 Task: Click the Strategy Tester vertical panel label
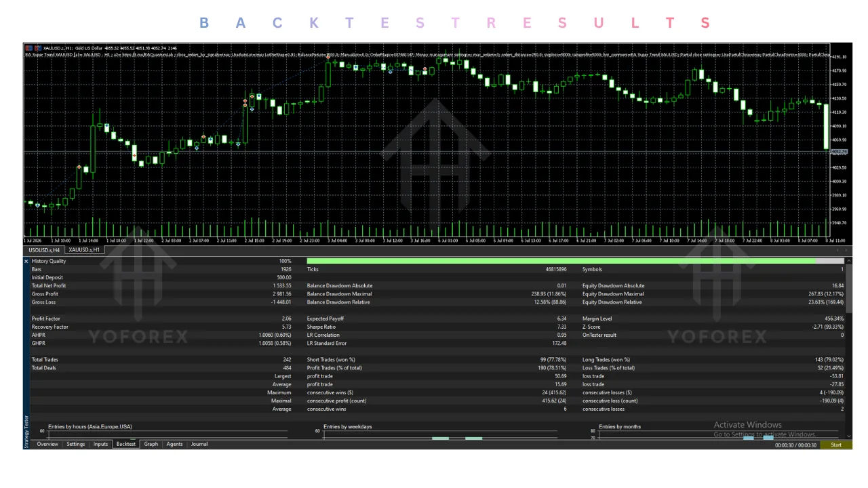point(26,432)
